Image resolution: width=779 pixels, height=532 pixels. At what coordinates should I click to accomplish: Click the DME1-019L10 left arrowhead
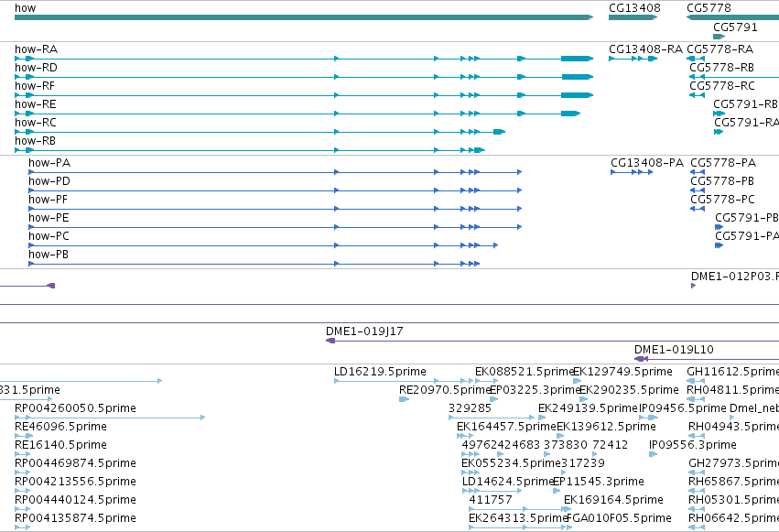(641, 359)
